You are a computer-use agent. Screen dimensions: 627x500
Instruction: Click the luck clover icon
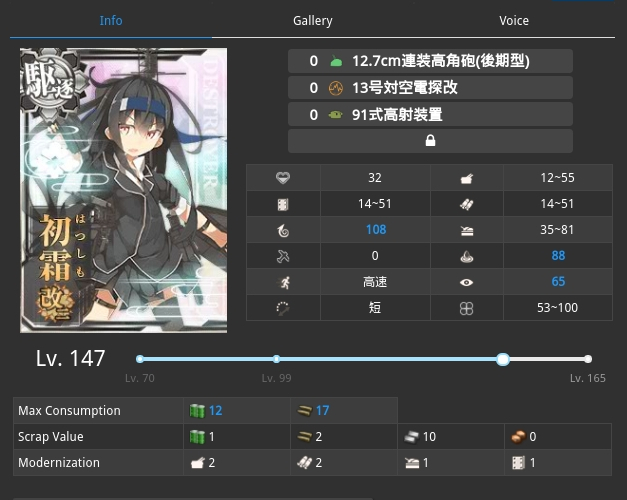pos(467,308)
